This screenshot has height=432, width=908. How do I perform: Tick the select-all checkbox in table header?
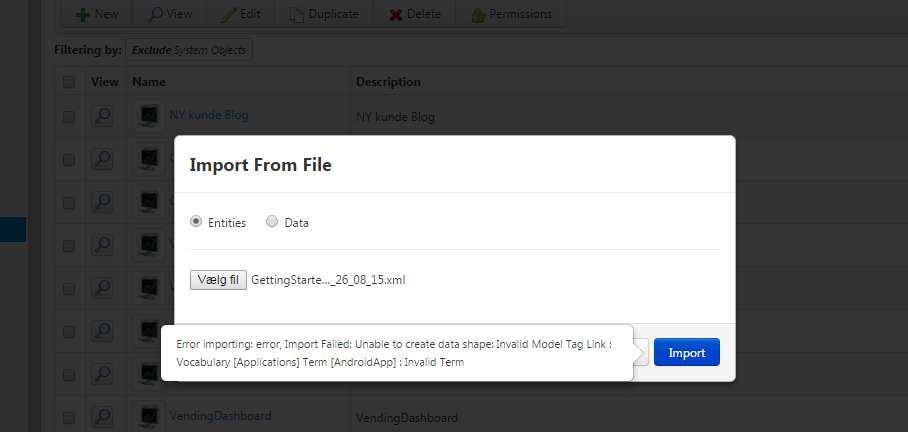tap(69, 82)
